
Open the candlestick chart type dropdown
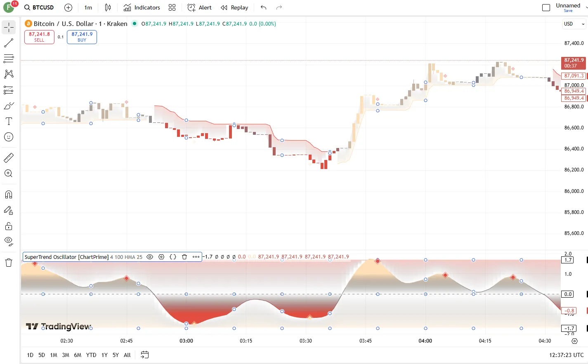pos(108,7)
